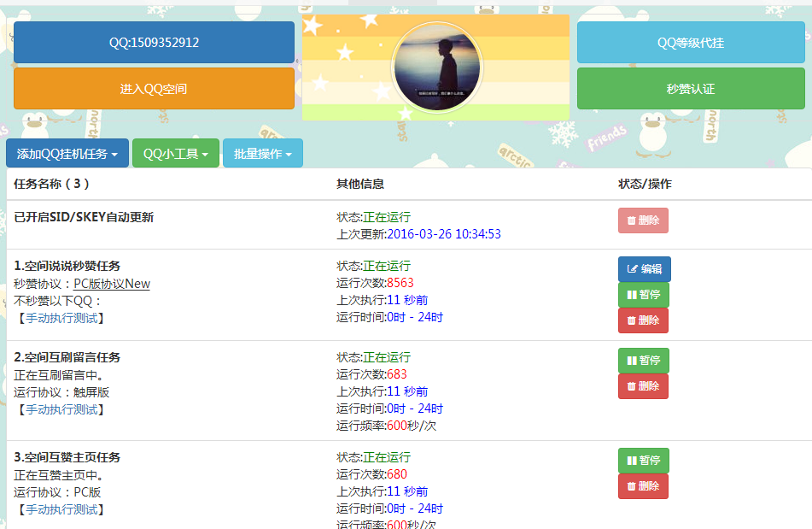Screen dimensions: 812x529
Task: Click the QQ等级代挂 button
Action: (x=691, y=43)
